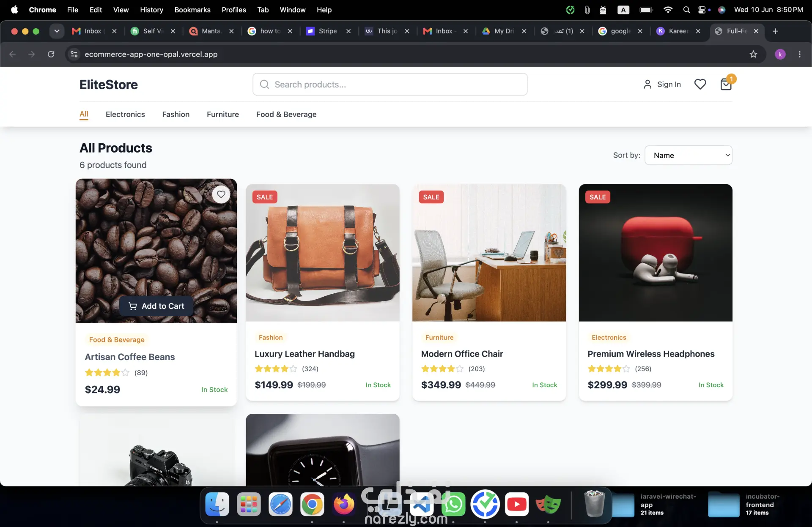Open Launchpad from the dock
The width and height of the screenshot is (812, 527).
[x=249, y=504]
